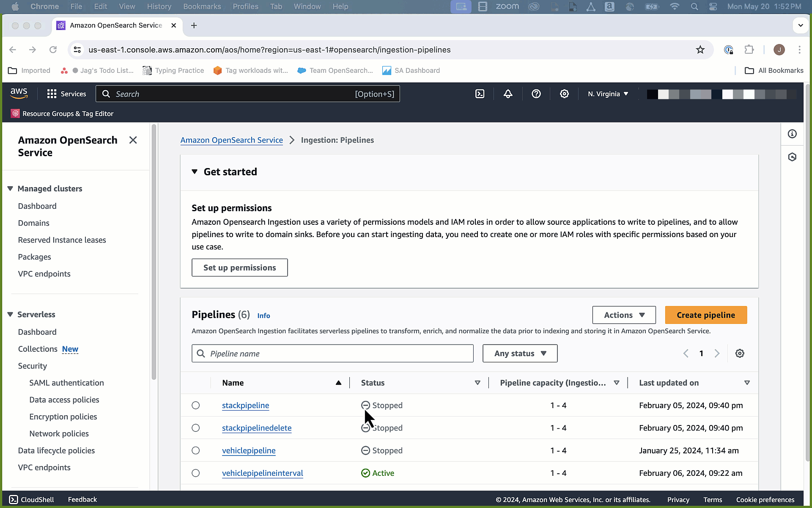
Task: Click the Create pipeline button
Action: (x=705, y=315)
